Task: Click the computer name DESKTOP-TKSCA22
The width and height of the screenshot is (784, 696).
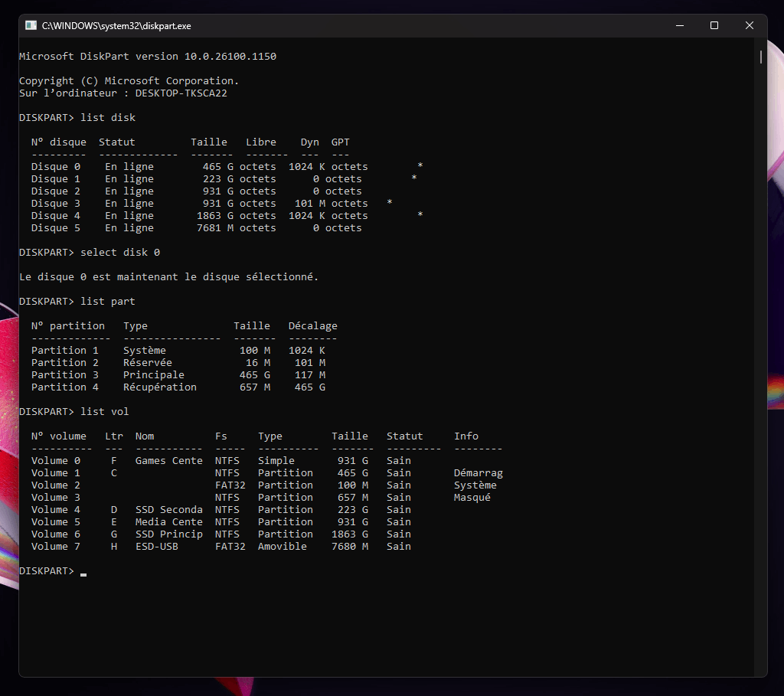Action: tap(181, 93)
